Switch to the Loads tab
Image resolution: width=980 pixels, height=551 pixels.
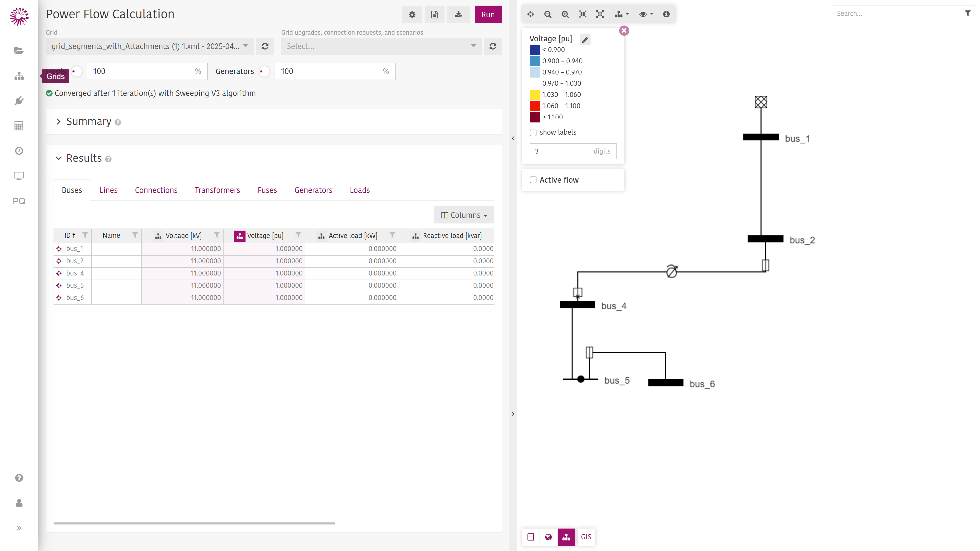[x=360, y=190]
